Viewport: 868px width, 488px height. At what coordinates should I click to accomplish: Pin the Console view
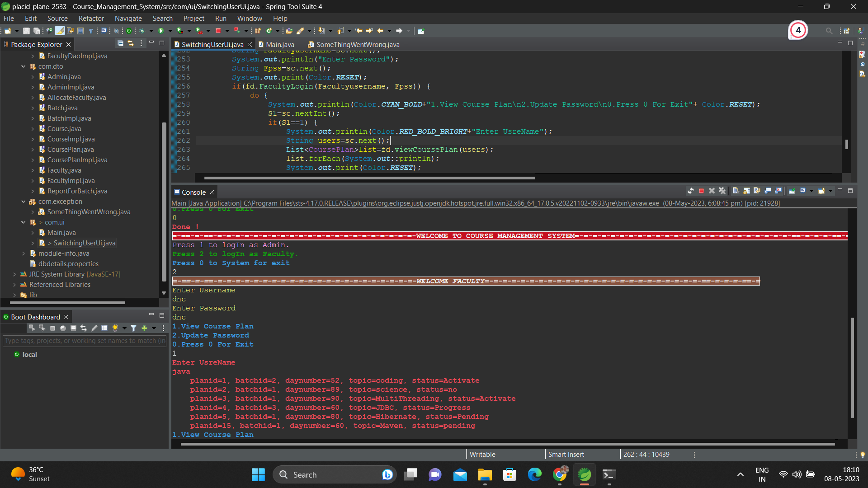792,191
